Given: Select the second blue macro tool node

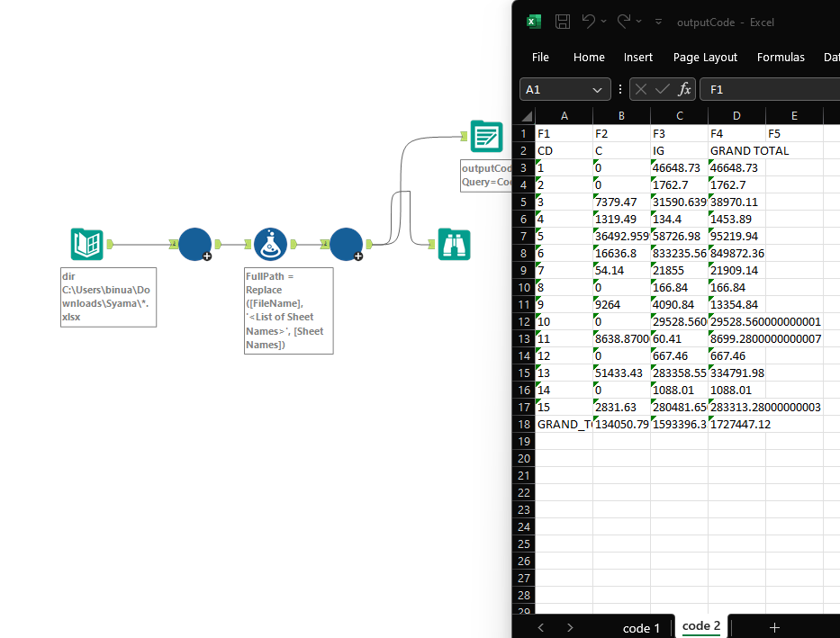Looking at the screenshot, I should (x=346, y=244).
